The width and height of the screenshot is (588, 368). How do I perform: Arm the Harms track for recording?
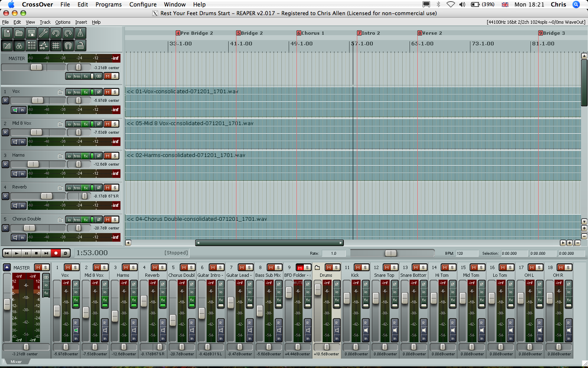pyautogui.click(x=5, y=164)
